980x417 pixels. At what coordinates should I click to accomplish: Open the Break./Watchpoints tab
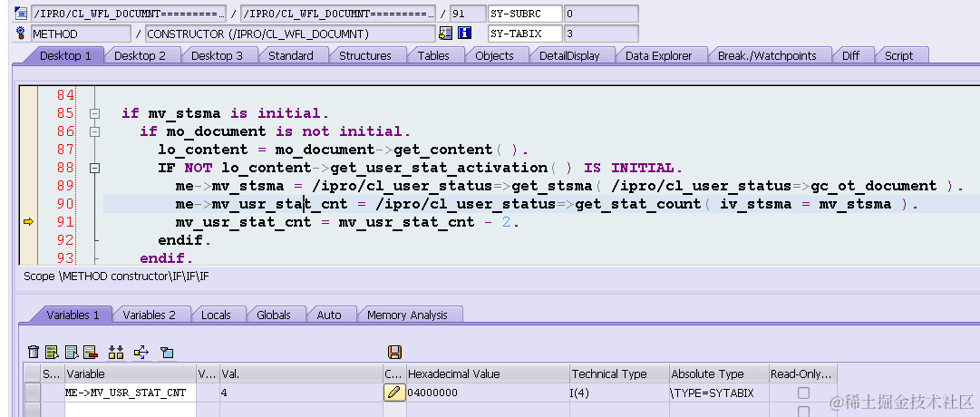[767, 55]
